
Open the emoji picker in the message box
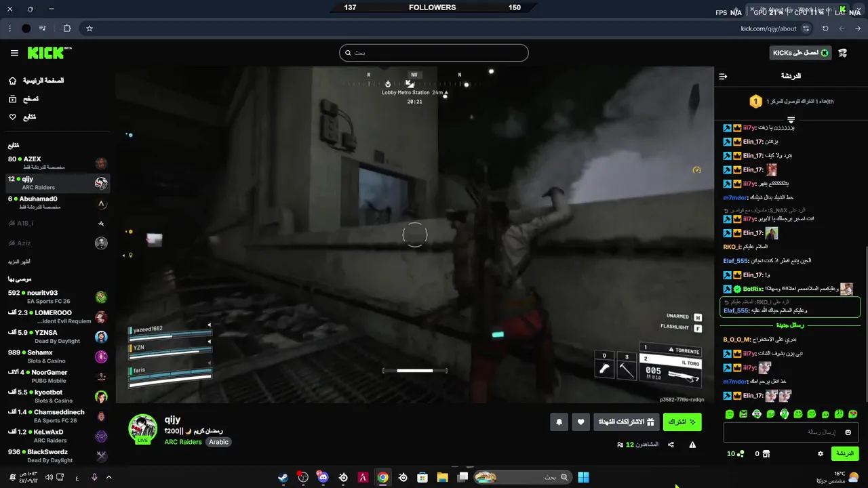848,432
